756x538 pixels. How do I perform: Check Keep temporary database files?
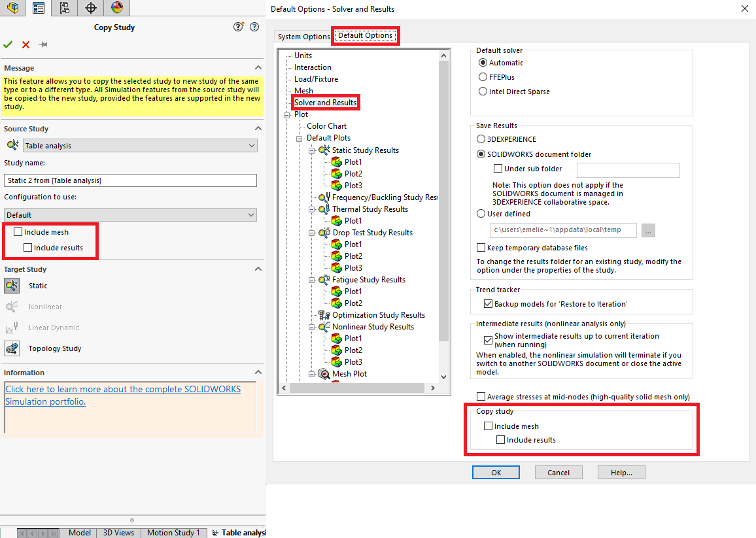(x=481, y=248)
